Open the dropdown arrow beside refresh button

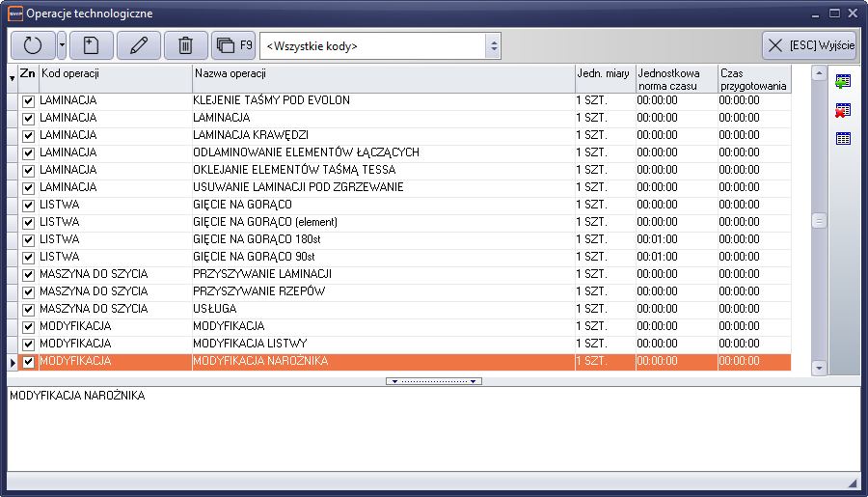point(62,45)
